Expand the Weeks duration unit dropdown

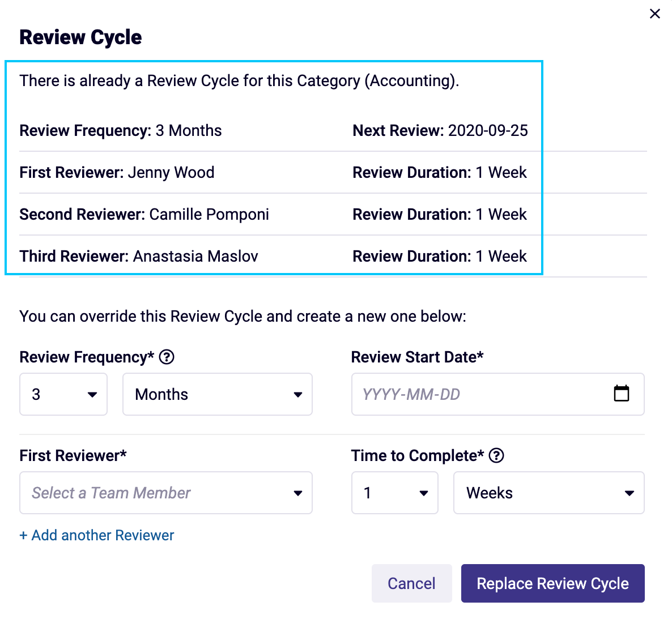pos(548,493)
